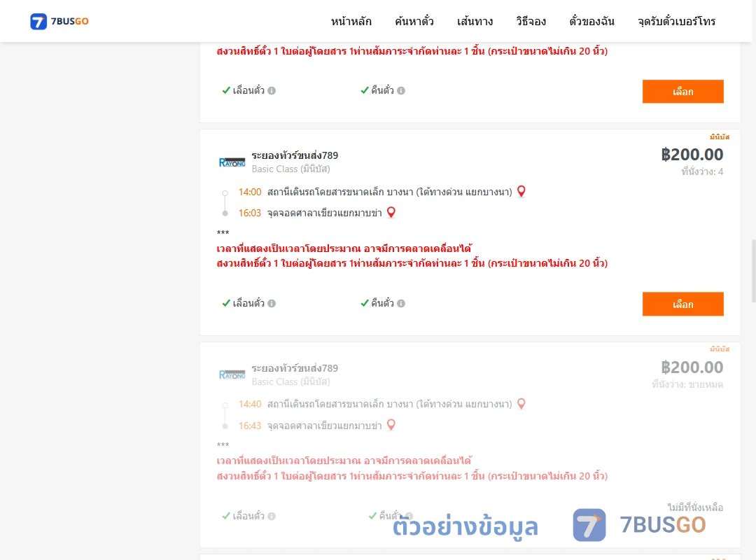Open map pin for 14:40 บางนา departure station
Image resolution: width=756 pixels, height=560 pixels.
tap(521, 404)
